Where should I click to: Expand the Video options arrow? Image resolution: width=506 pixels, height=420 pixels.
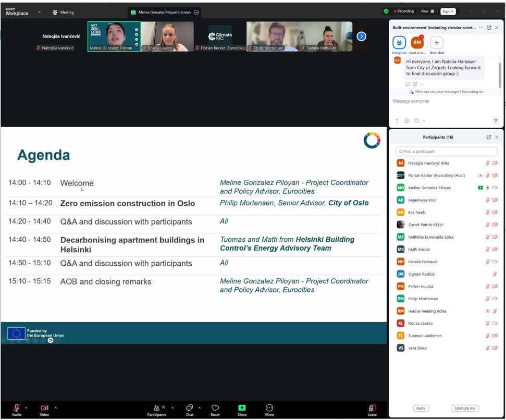click(55, 408)
